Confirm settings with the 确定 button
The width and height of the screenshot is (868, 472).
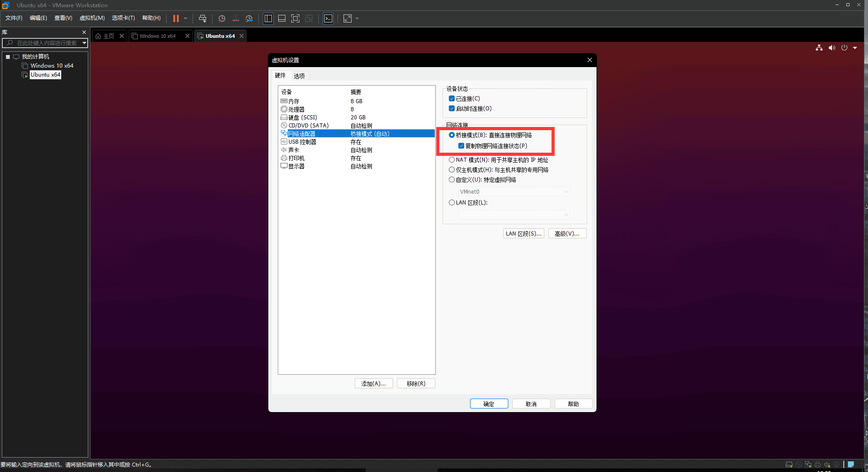[x=489, y=404]
